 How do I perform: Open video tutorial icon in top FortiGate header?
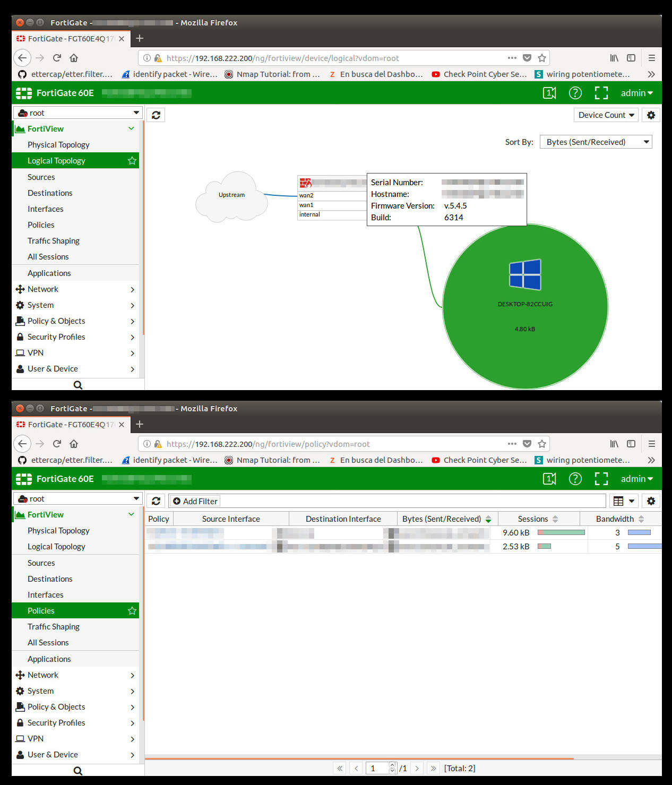(549, 93)
